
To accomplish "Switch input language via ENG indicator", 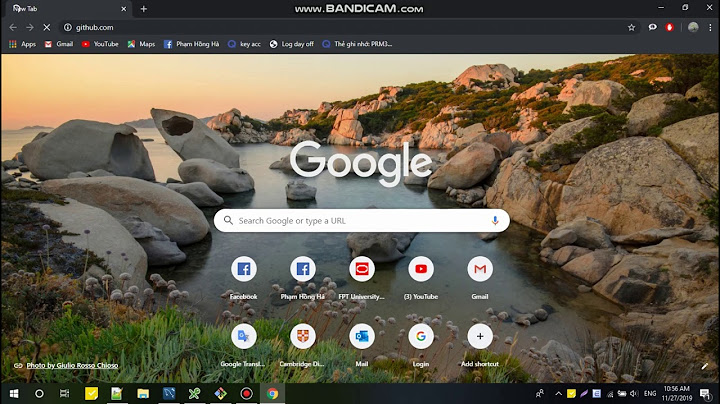I will tap(650, 393).
